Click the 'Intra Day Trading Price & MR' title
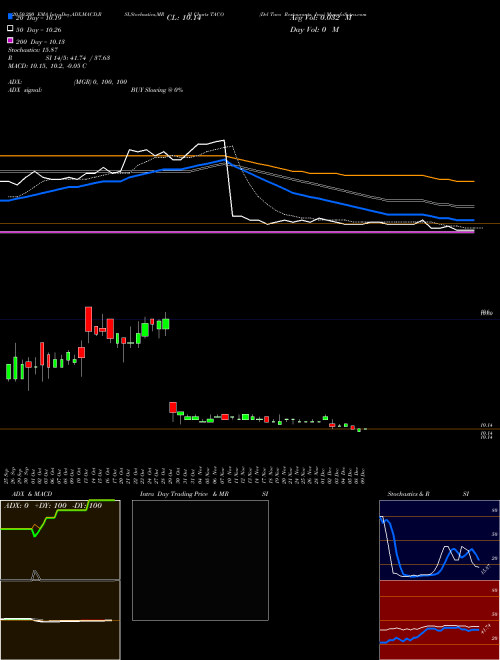The image size is (500, 660). pos(184,494)
